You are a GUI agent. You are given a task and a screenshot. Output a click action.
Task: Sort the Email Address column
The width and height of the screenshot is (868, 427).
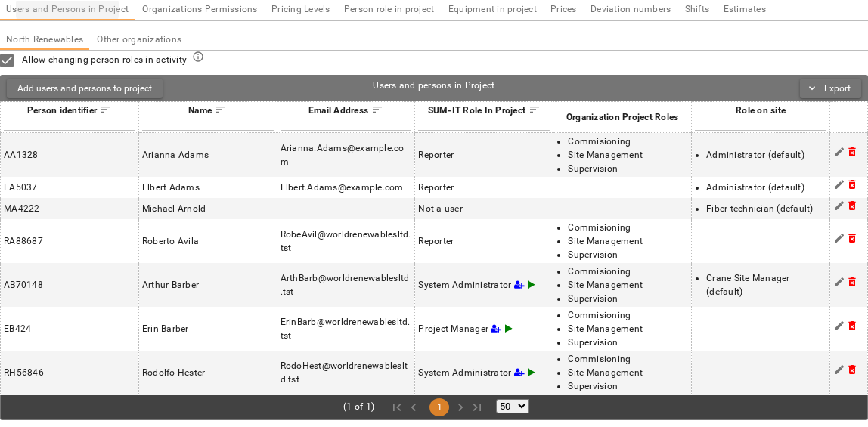coord(377,110)
